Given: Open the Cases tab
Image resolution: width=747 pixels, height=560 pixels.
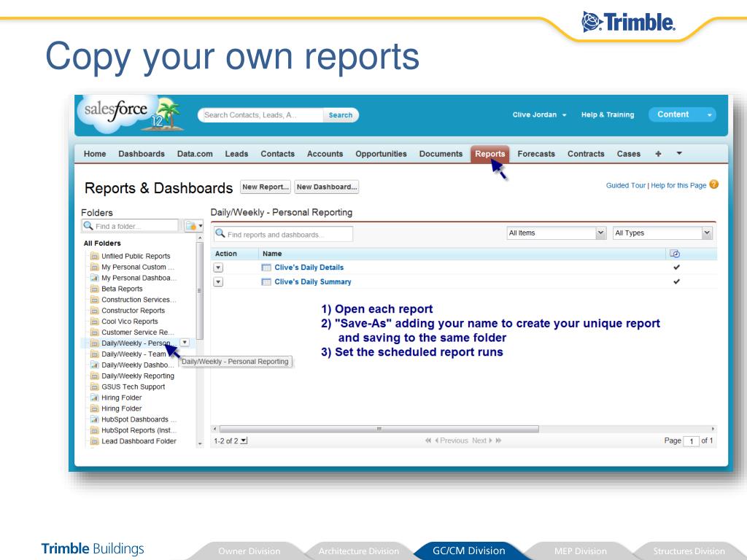Looking at the screenshot, I should tap(628, 154).
